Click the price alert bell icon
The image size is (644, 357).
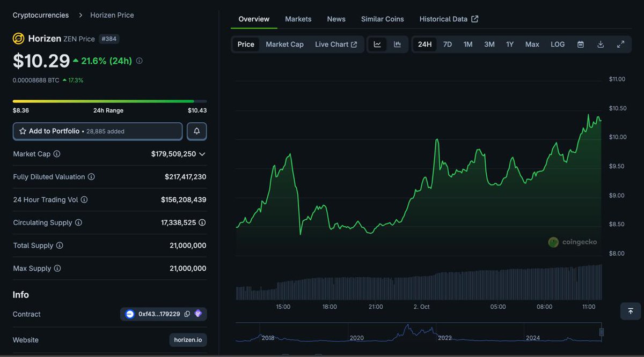coord(196,131)
